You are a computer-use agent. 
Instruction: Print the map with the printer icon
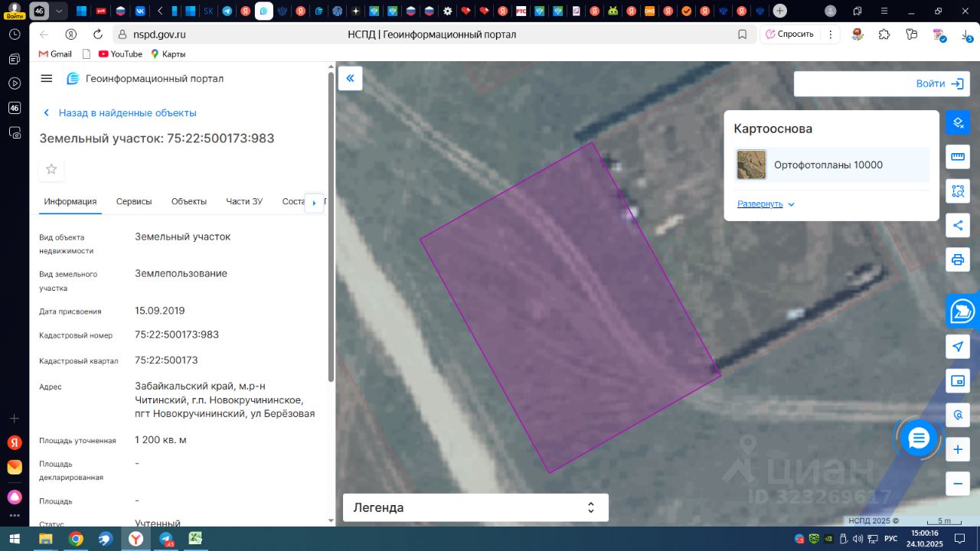click(958, 259)
